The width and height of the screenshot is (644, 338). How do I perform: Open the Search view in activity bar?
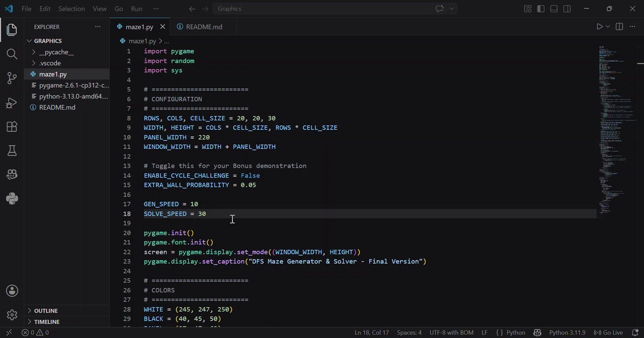click(12, 54)
